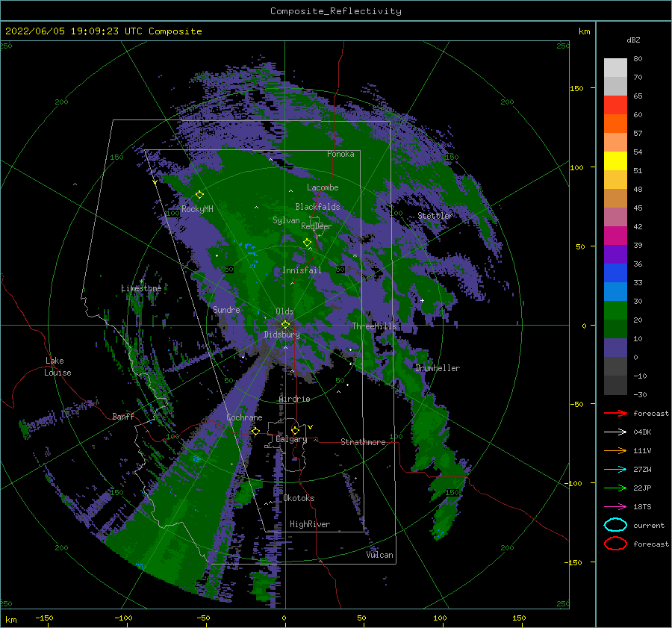Screen dimensions: 672x628
Task: Click the 'Limestone' map label
Action: pos(141,288)
